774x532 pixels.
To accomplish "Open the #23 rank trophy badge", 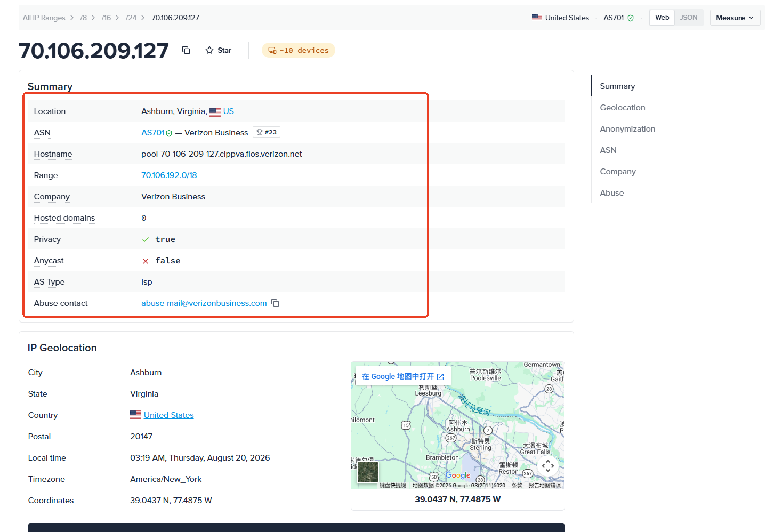I will pyautogui.click(x=267, y=132).
